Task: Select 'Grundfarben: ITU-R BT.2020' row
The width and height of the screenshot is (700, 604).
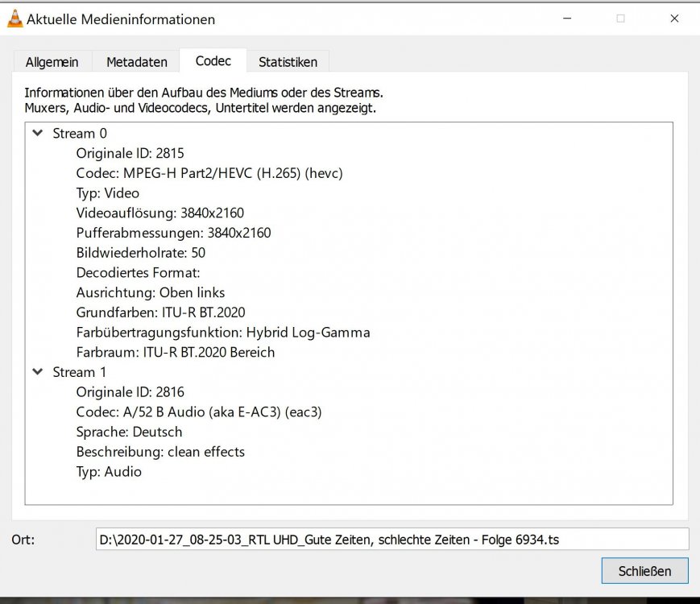Action: [x=161, y=312]
